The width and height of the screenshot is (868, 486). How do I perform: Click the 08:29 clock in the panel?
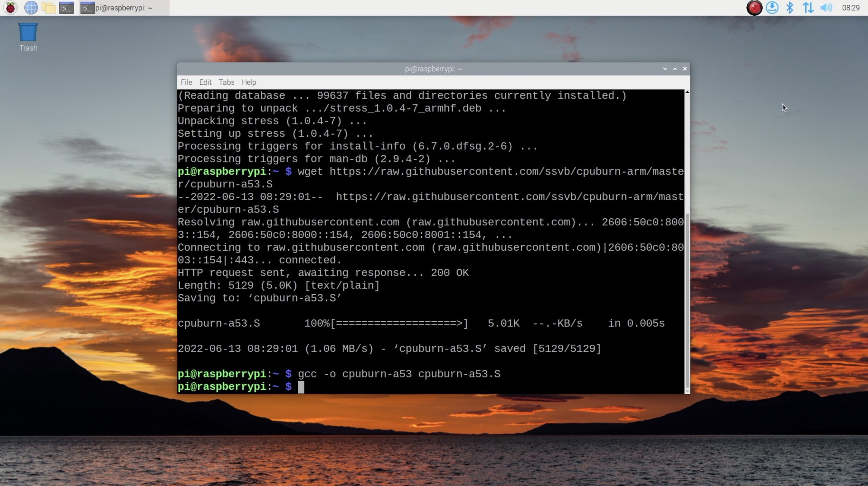point(850,7)
